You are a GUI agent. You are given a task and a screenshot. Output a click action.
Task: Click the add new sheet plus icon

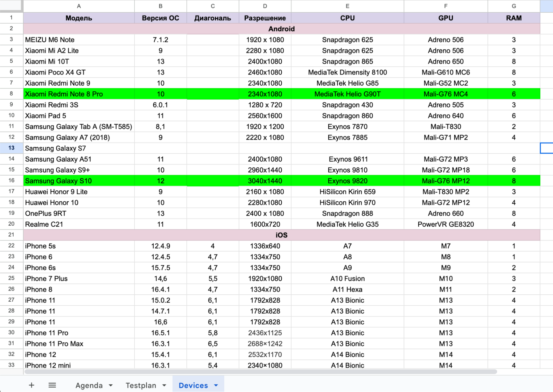pos(31,385)
